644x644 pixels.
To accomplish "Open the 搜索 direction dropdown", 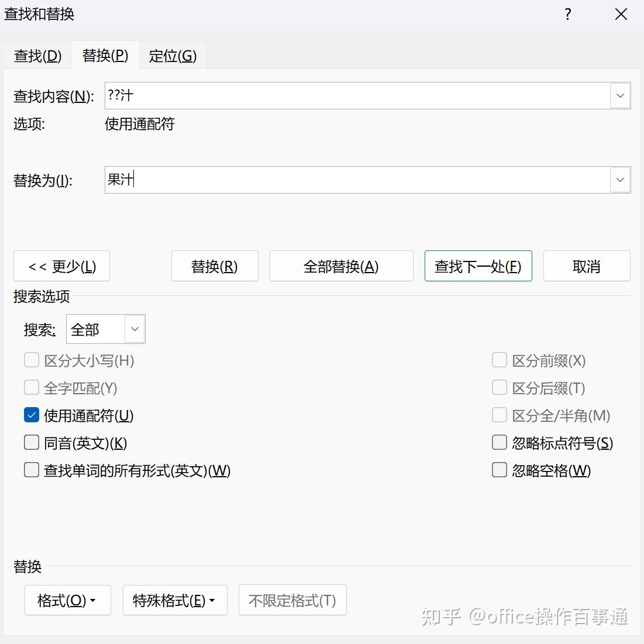I will point(135,329).
